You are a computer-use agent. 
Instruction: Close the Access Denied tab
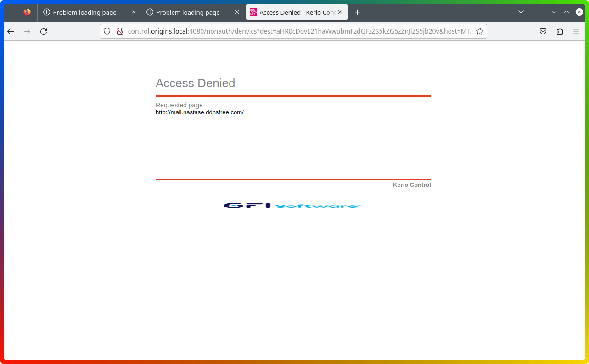click(x=340, y=12)
